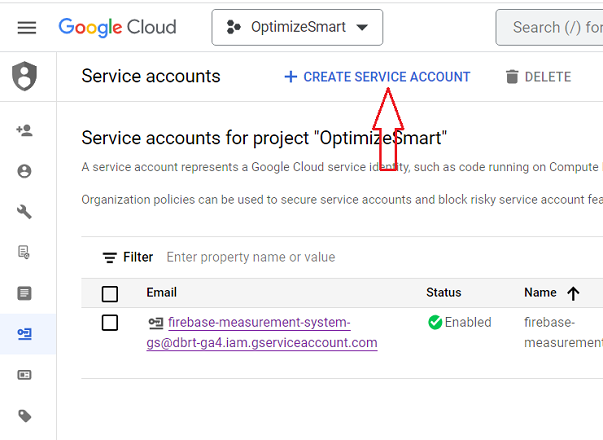Image resolution: width=603 pixels, height=440 pixels.
Task: Open Identity section via person circle icon
Action: 25,171
